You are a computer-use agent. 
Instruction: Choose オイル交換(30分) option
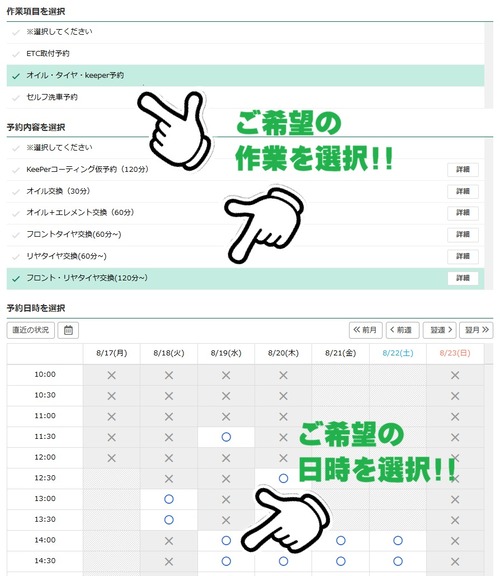[245, 191]
